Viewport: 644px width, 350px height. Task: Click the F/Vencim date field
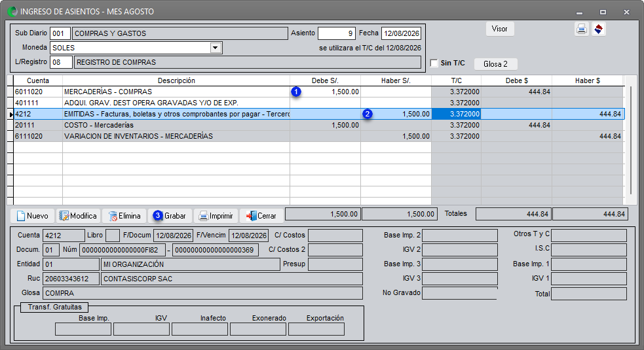tap(248, 236)
